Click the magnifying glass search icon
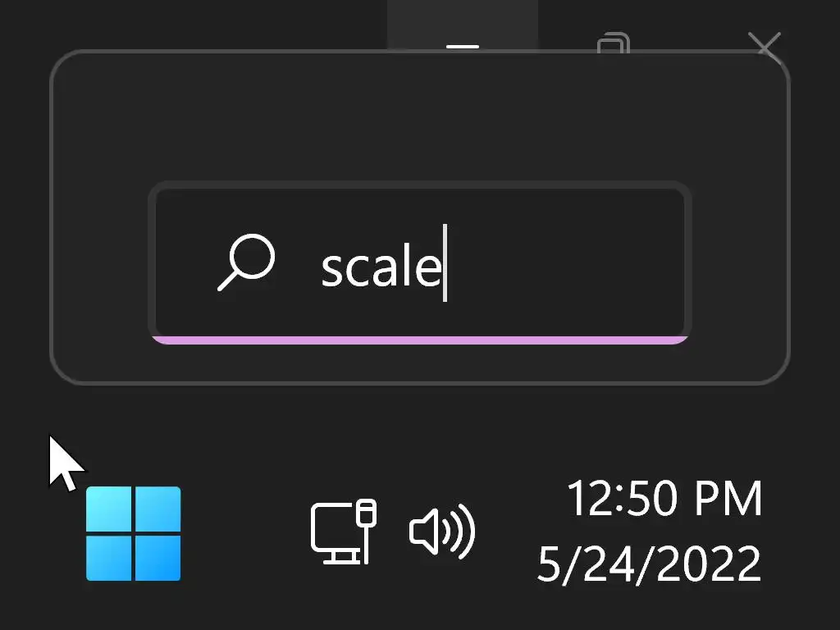This screenshot has width=840, height=630. [x=245, y=262]
